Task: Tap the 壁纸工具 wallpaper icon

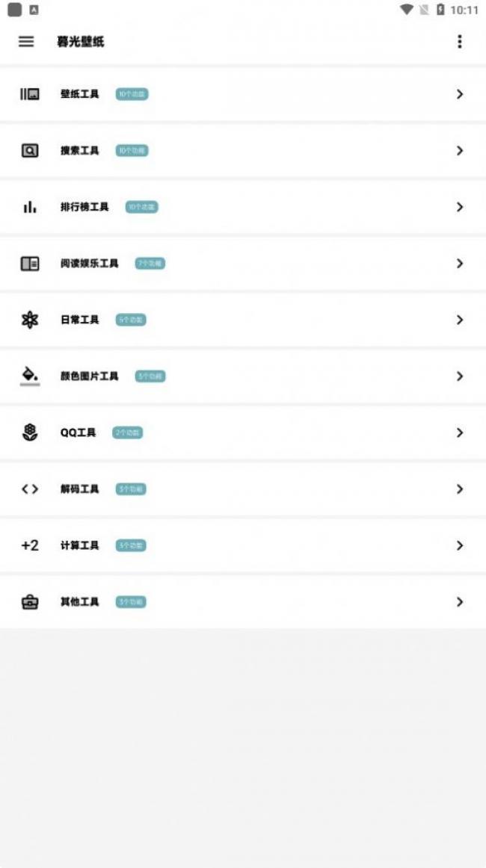Action: click(x=30, y=94)
